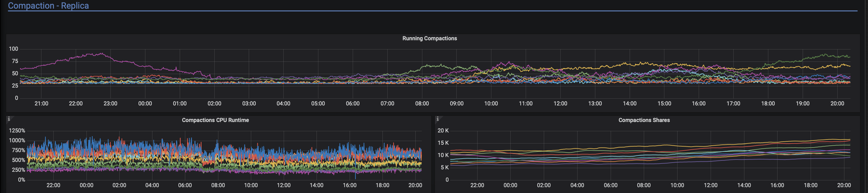Click 11:00 label on Running Compactions axis
The width and height of the screenshot is (868, 193).
[526, 104]
